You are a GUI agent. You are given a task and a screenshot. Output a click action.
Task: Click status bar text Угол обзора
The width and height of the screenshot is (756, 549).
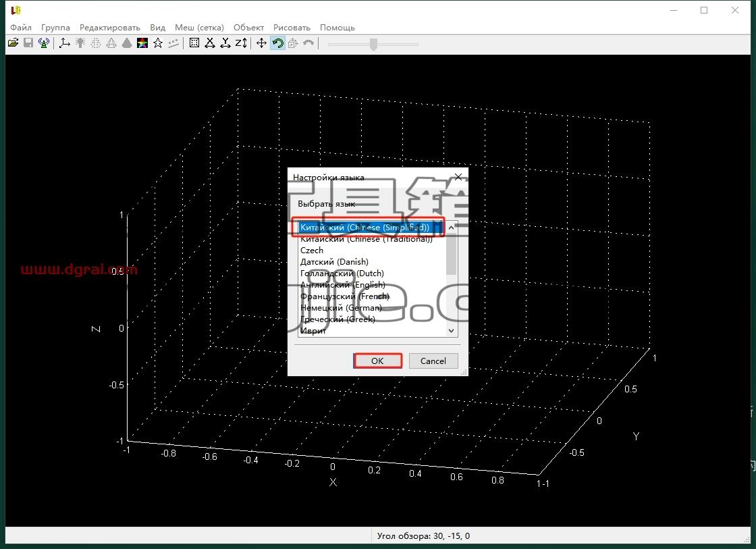coord(423,536)
